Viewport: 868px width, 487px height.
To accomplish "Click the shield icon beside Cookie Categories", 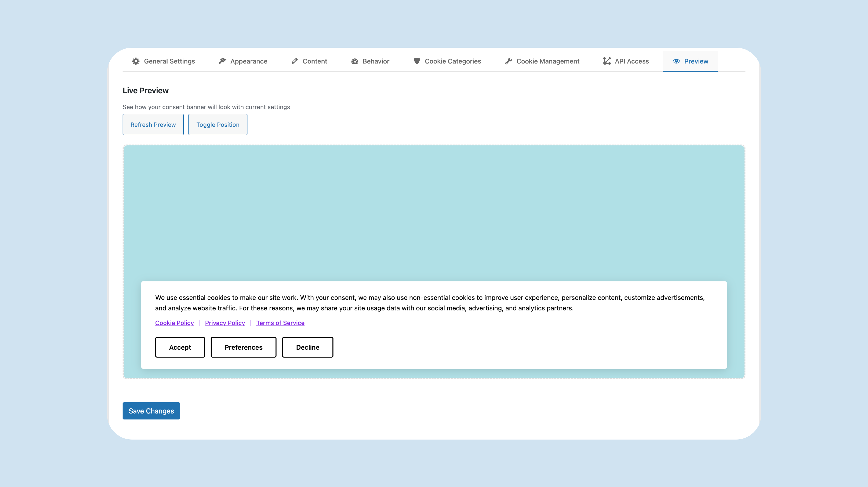I will 417,61.
